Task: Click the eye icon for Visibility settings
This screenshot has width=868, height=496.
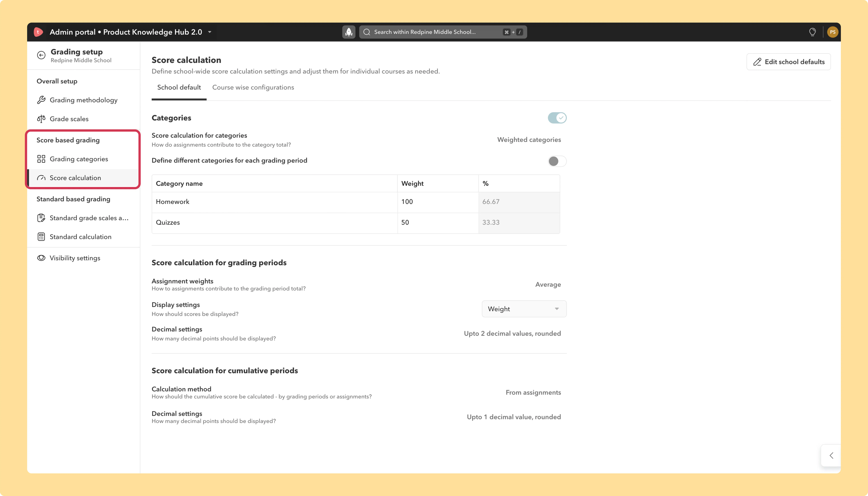Action: click(41, 258)
